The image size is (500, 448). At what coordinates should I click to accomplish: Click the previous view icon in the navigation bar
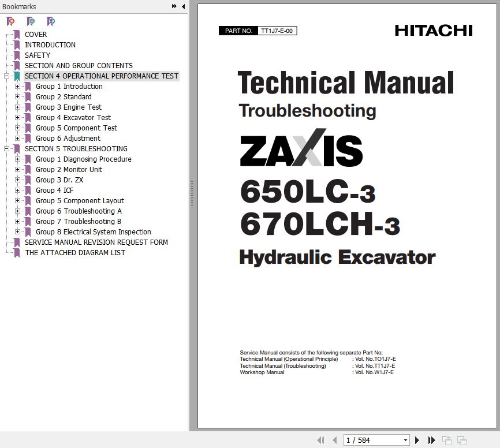(x=447, y=440)
